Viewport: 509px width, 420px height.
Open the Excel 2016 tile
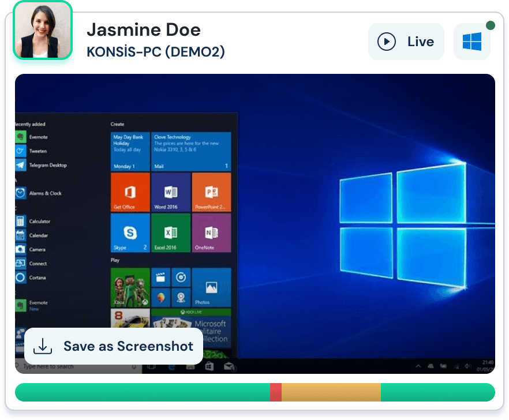(x=170, y=232)
